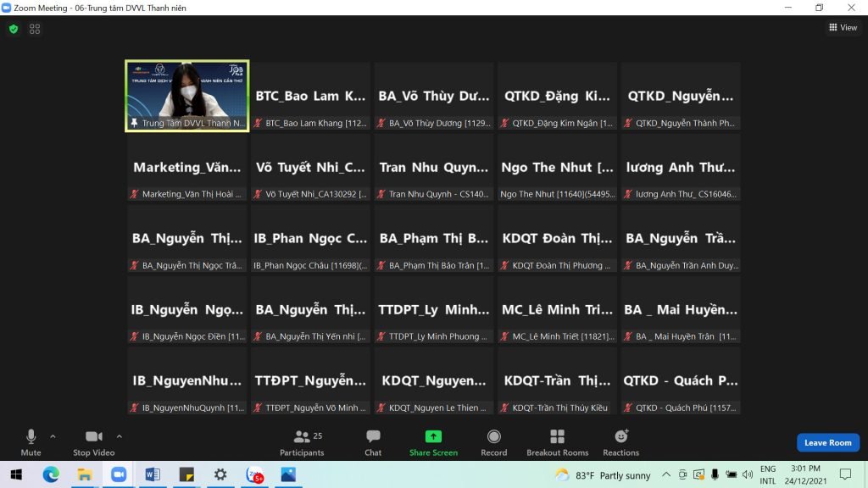Click the gallery grid icon beside the shield
This screenshot has width=868, height=488.
click(x=35, y=29)
